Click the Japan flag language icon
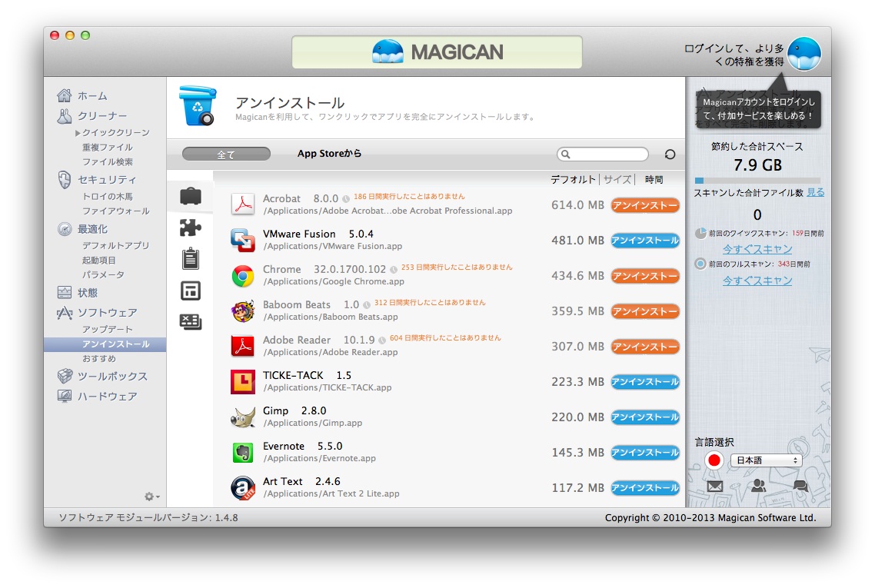The image size is (875, 588). pyautogui.click(x=714, y=460)
